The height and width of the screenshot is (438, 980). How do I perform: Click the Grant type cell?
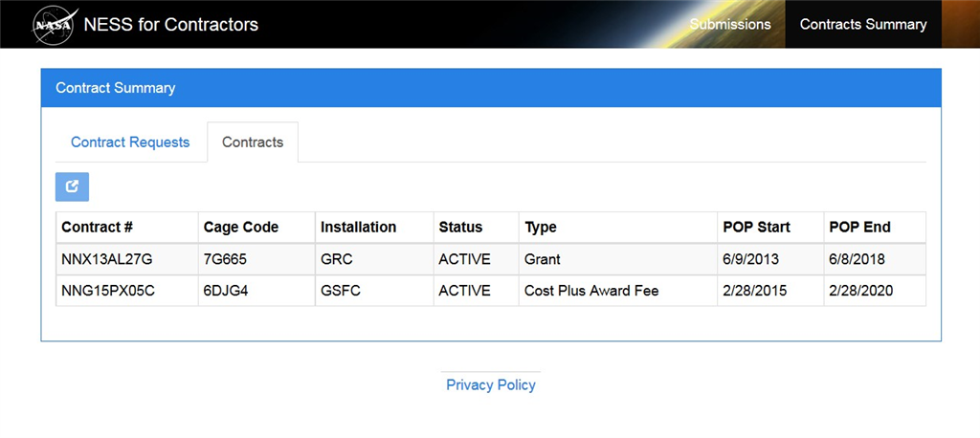point(543,259)
